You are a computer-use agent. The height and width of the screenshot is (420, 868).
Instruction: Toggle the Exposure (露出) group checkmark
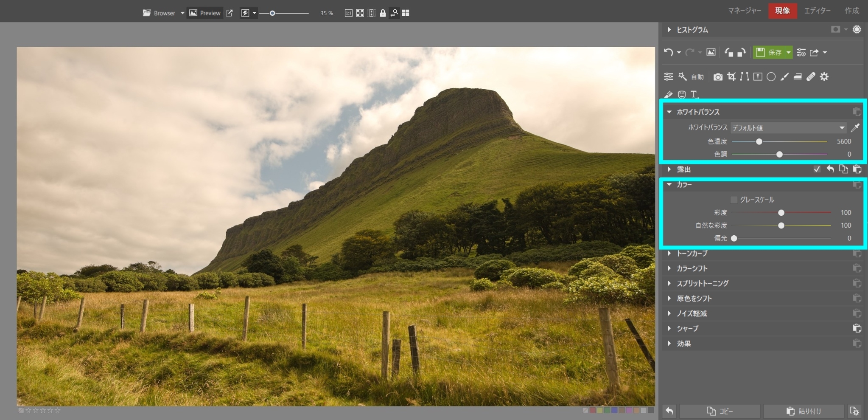point(817,169)
